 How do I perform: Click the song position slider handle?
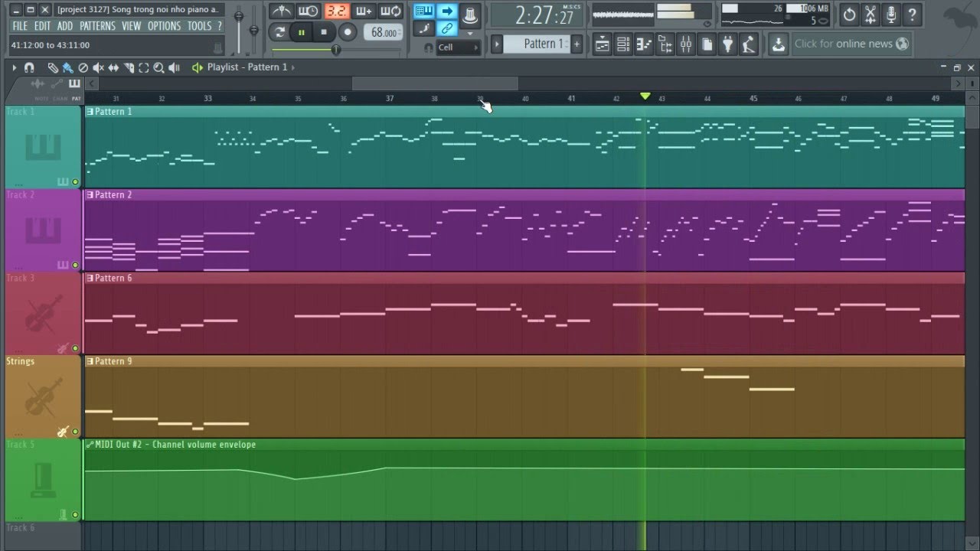[x=336, y=50]
